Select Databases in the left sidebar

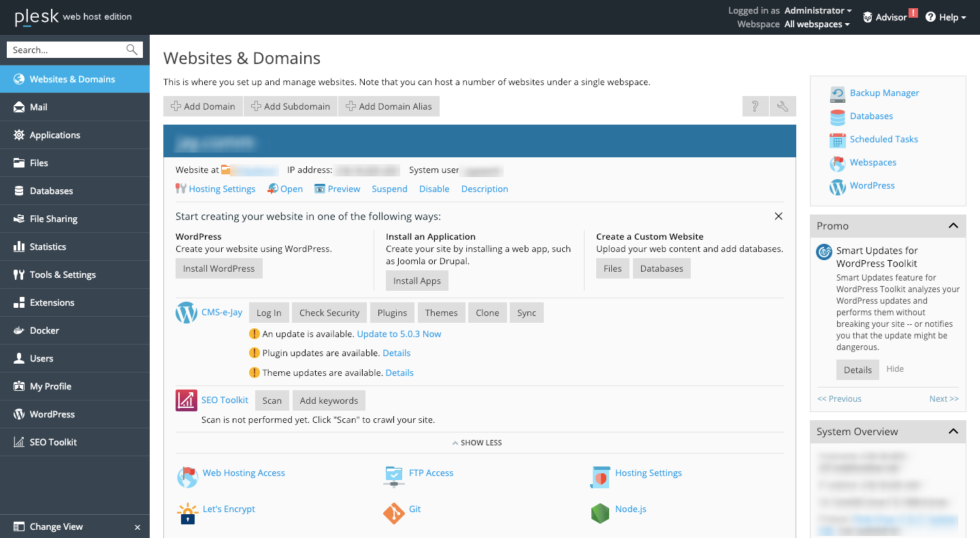[x=75, y=191]
